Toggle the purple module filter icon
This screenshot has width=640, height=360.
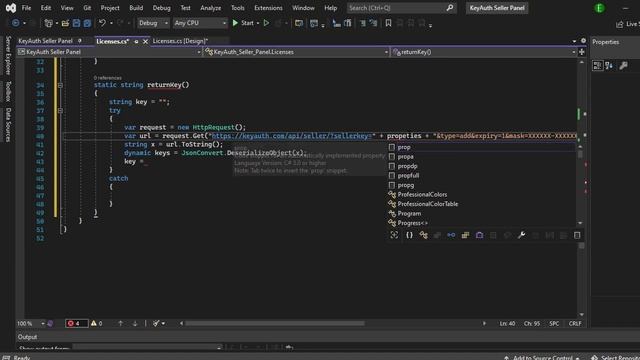click(480, 235)
